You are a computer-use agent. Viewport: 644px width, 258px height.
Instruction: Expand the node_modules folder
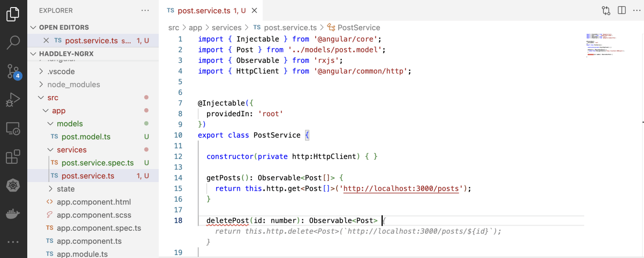coord(73,85)
